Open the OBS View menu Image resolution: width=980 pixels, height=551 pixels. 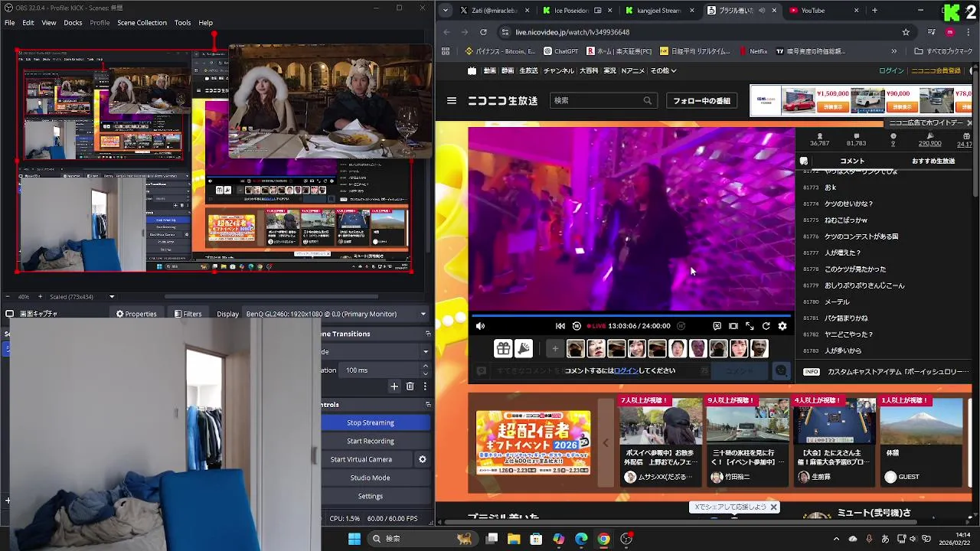[49, 23]
